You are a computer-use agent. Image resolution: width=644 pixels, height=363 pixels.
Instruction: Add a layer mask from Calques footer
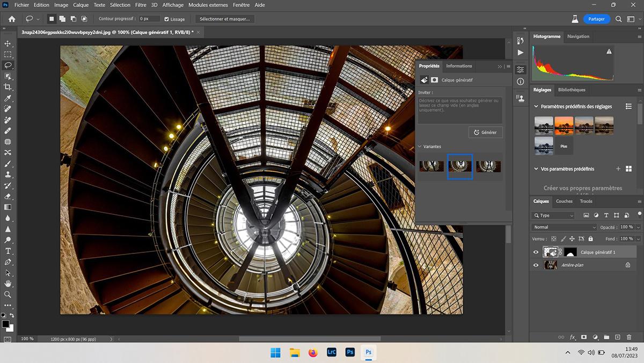pos(584,337)
